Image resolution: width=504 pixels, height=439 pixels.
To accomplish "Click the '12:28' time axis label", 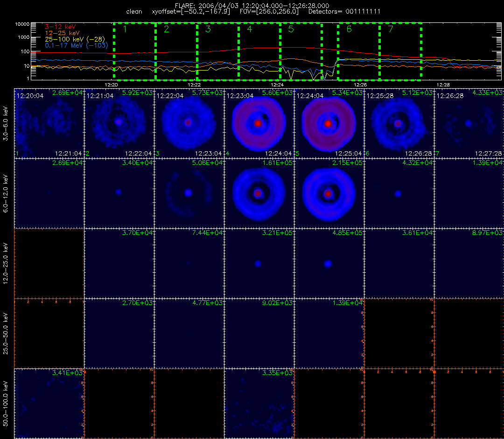I will [x=443, y=85].
